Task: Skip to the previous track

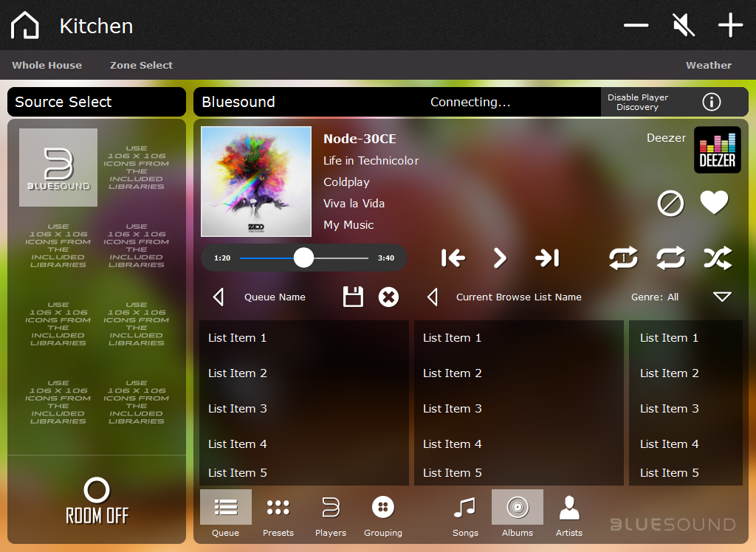Action: (x=453, y=258)
